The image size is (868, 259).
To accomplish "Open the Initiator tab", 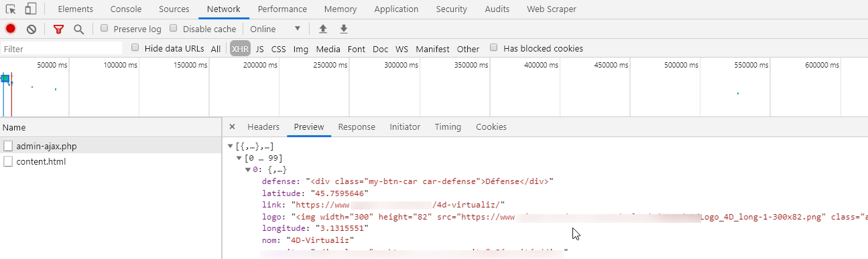I will (405, 126).
